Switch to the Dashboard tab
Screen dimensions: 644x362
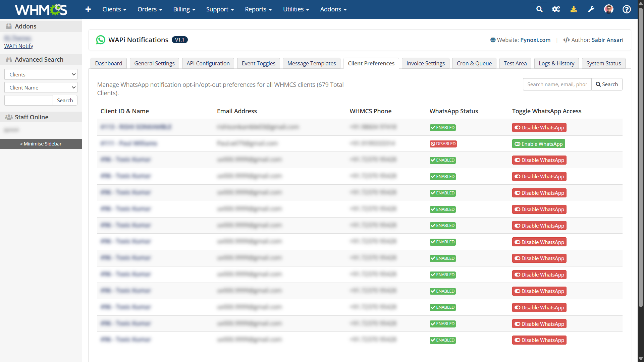pyautogui.click(x=109, y=63)
